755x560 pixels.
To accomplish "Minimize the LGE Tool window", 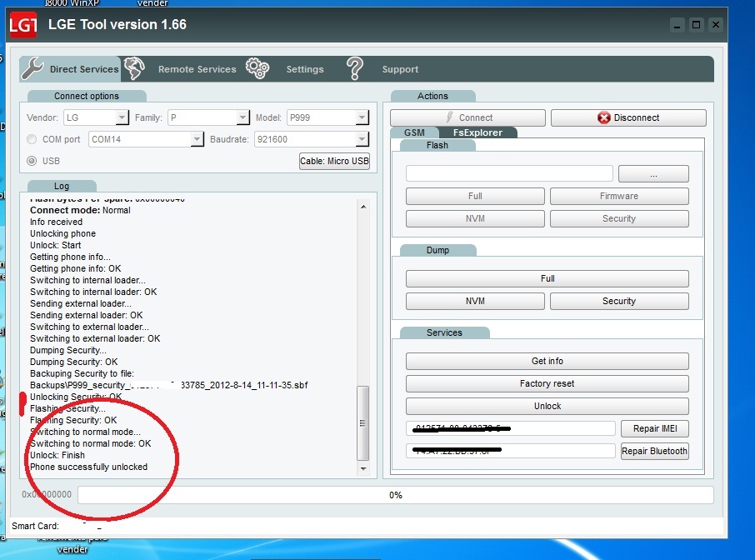I will [677, 25].
